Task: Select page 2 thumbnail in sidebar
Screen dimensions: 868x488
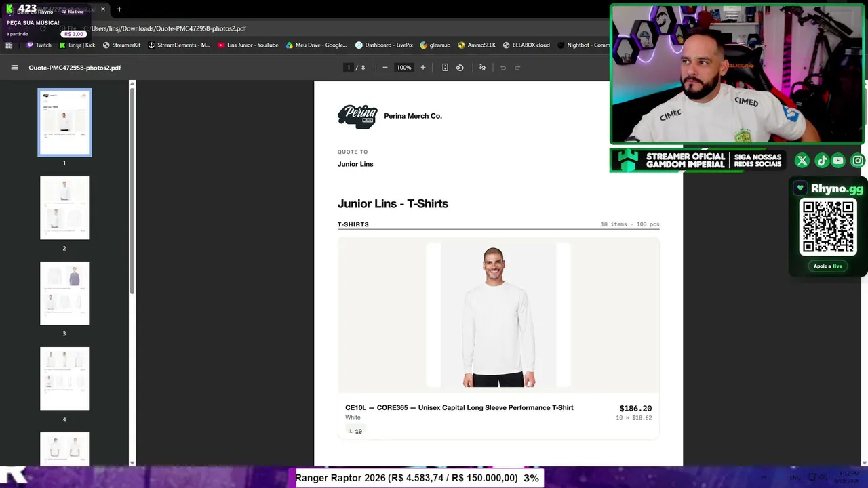Action: [x=64, y=208]
